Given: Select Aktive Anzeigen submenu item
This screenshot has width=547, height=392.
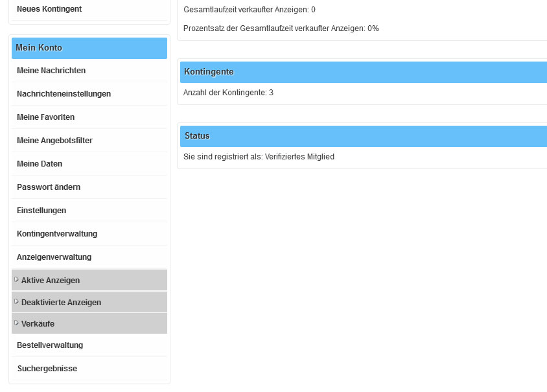Looking at the screenshot, I should [89, 280].
